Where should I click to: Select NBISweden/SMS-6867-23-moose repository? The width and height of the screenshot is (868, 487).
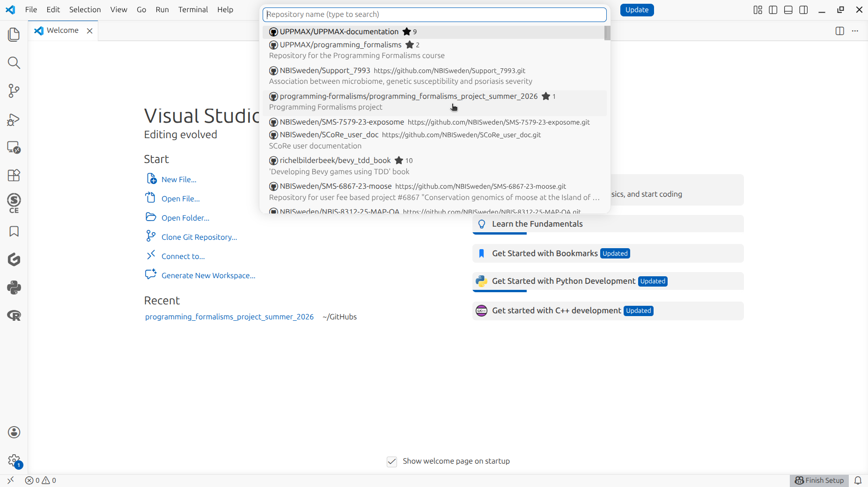tap(434, 192)
